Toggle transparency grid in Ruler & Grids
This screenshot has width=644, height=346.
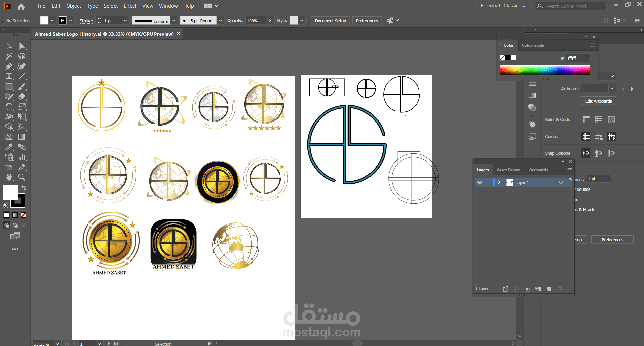click(612, 120)
